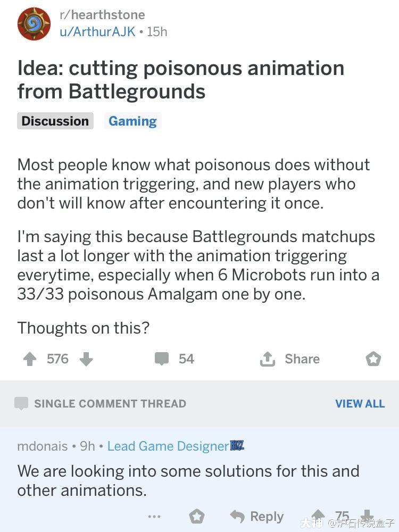Open the comment's three-dot options menu
This screenshot has width=399, height=532.
click(154, 517)
